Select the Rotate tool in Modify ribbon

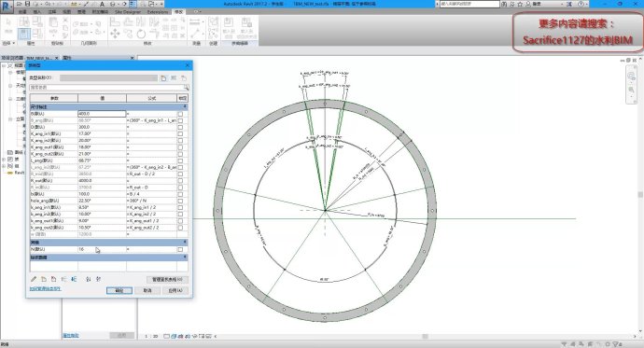pos(141,34)
